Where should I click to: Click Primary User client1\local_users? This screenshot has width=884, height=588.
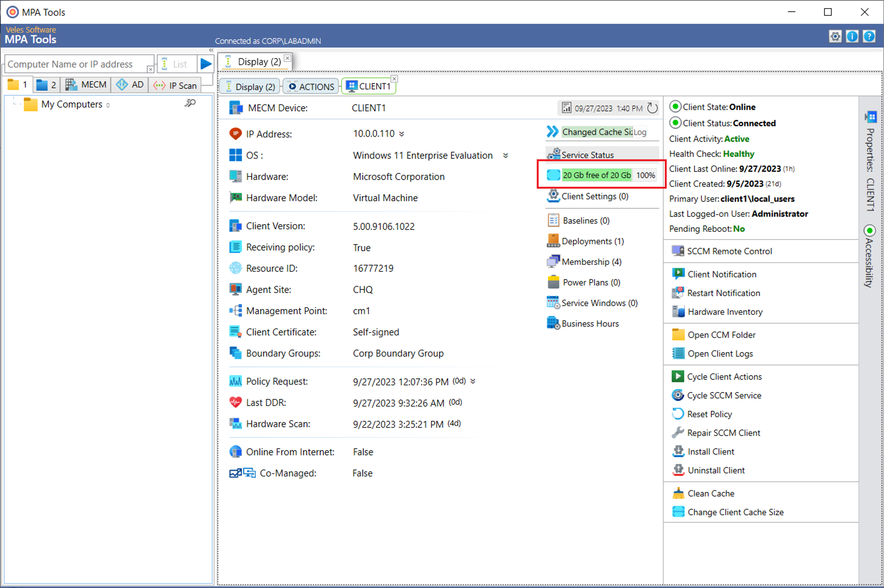(x=757, y=199)
